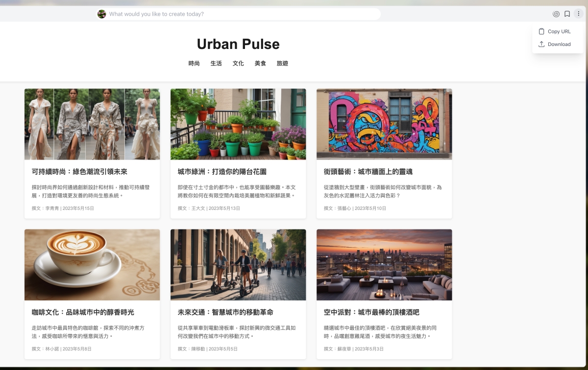
Task: Click the balcony garden plants image
Action: click(x=238, y=124)
